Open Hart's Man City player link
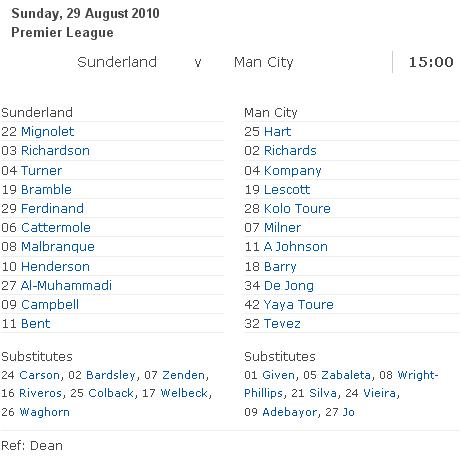This screenshot has width=461, height=459. [277, 132]
